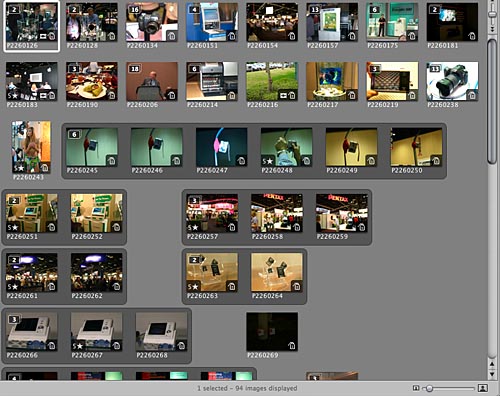Click the referenced-file badge on thumbnail P2260157

click(x=352, y=36)
